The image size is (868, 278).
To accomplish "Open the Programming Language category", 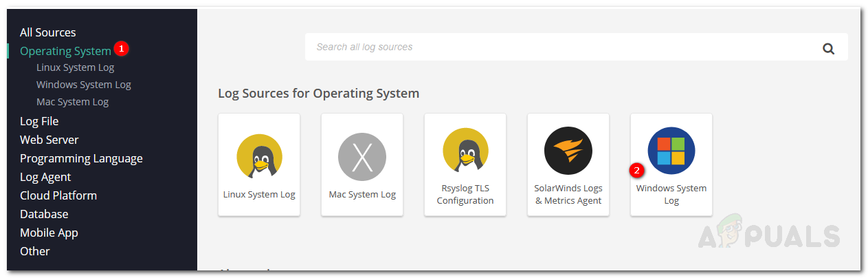I will (81, 158).
